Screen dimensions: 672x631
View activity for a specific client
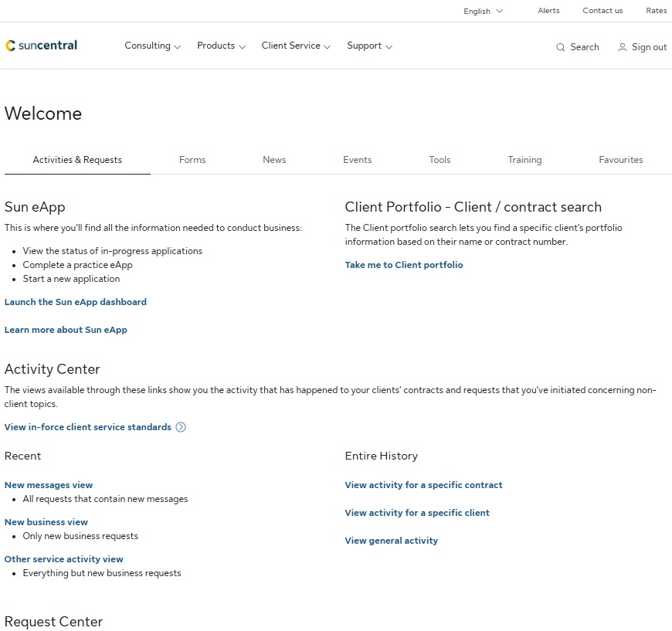[x=417, y=513]
